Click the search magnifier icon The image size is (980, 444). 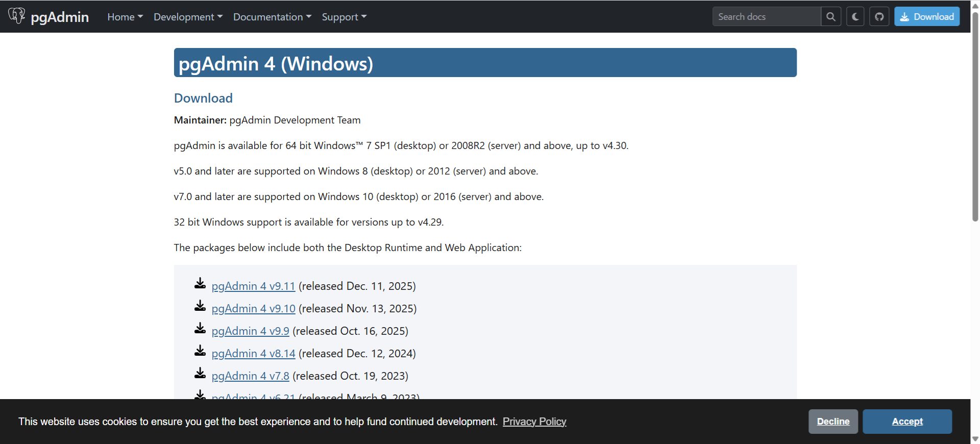tap(830, 17)
